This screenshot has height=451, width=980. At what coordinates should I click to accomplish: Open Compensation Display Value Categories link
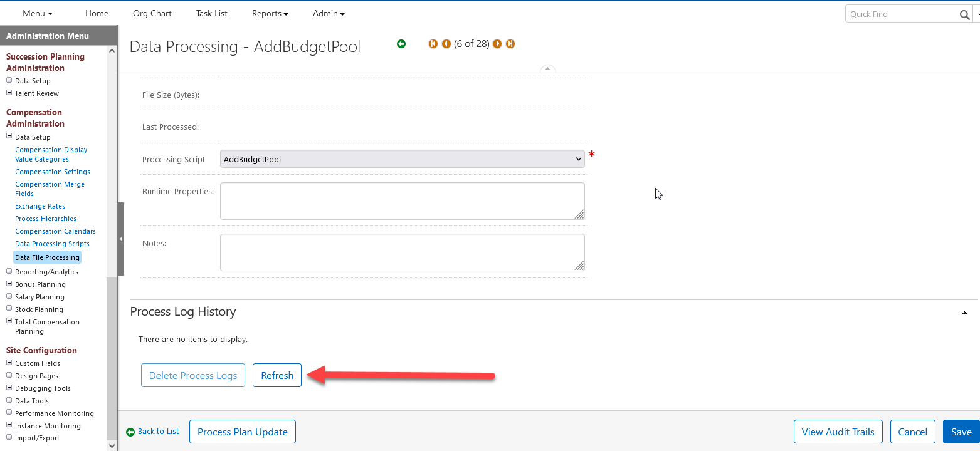[x=51, y=154]
